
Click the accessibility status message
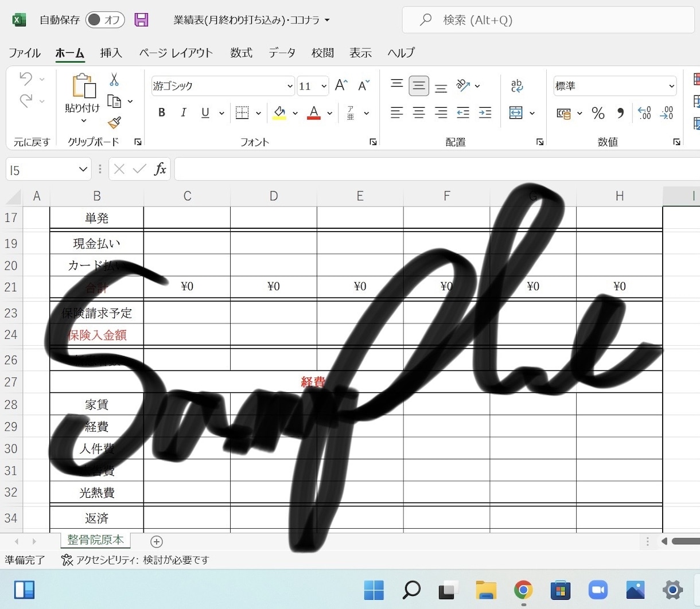[x=135, y=560]
